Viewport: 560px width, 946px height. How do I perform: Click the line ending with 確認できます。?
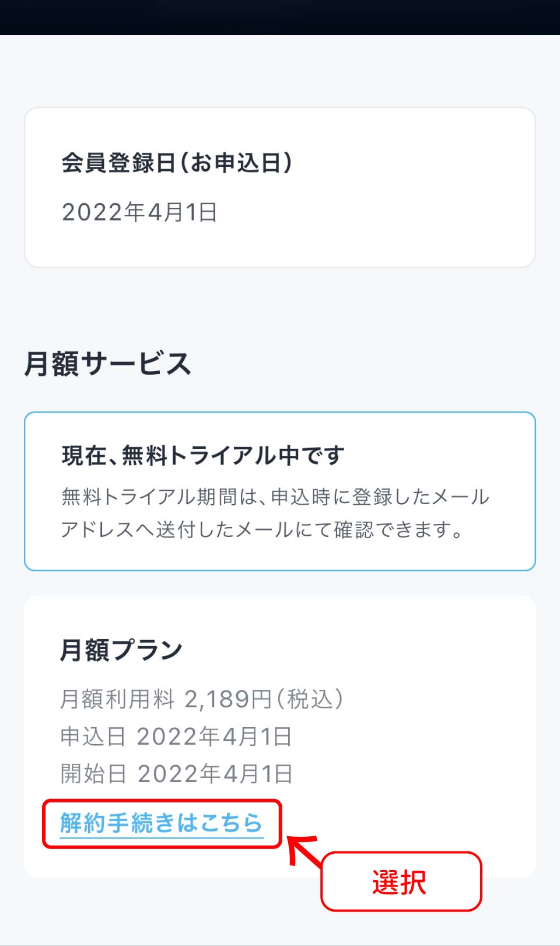click(x=262, y=529)
